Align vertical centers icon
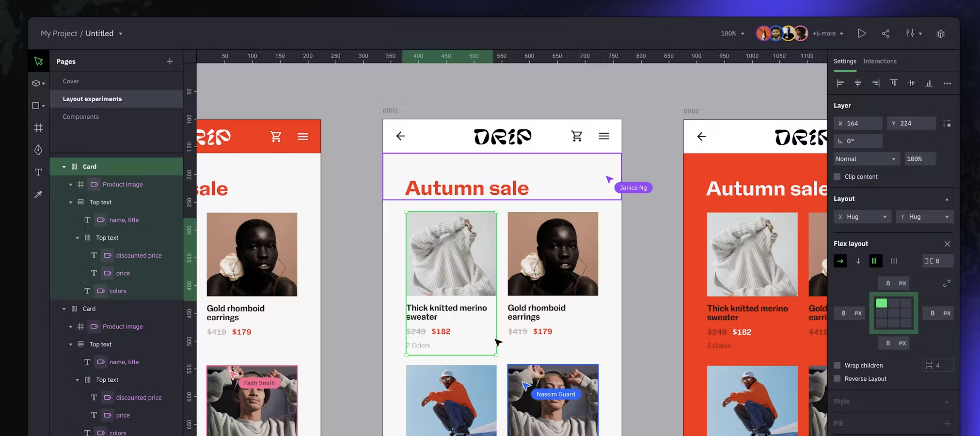Image resolution: width=980 pixels, height=436 pixels. [x=911, y=83]
